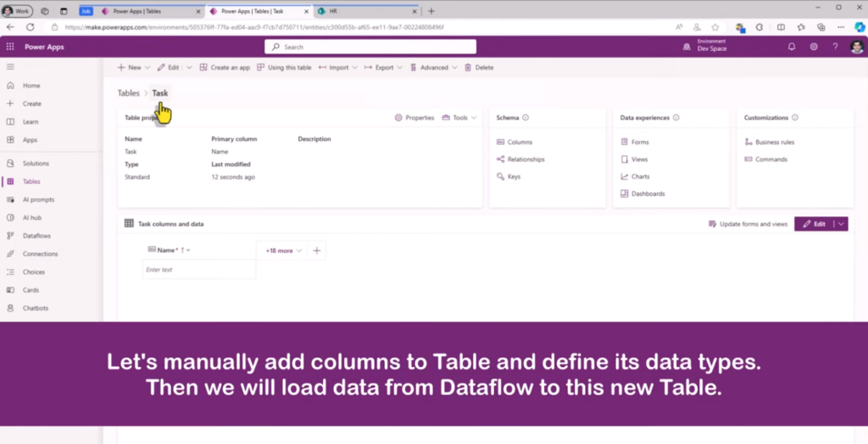Open the Advanced dropdown

coord(433,68)
